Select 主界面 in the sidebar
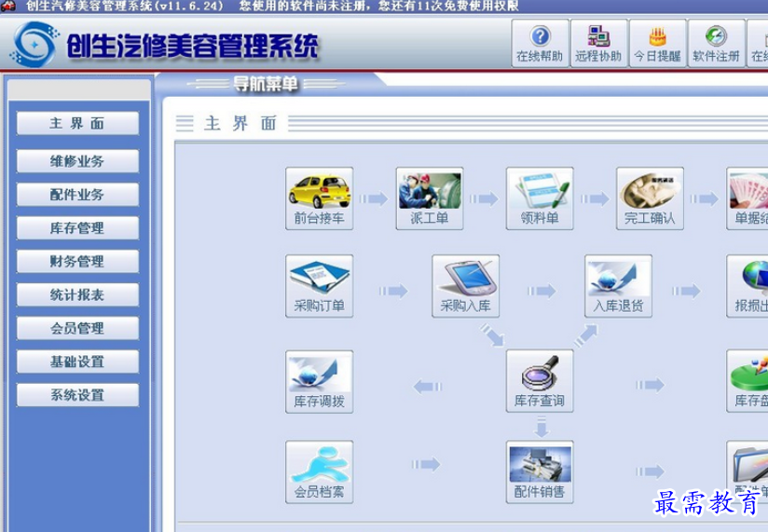The image size is (768, 532). tap(77, 123)
